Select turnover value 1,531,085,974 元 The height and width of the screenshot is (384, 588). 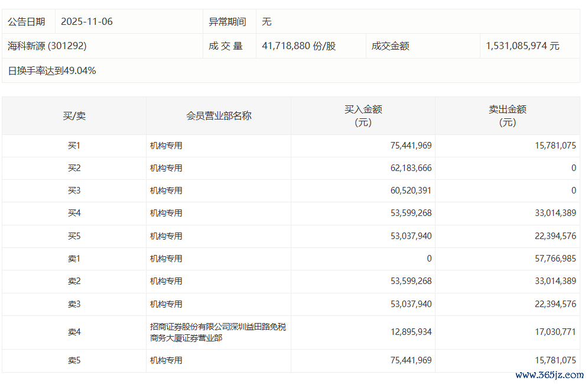coord(523,46)
